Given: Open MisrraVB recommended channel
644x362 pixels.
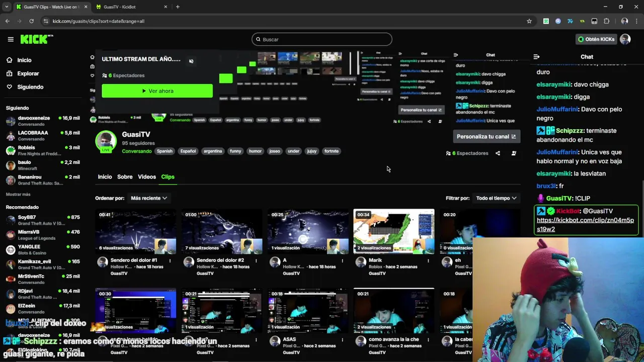Looking at the screenshot, I should coord(43,235).
